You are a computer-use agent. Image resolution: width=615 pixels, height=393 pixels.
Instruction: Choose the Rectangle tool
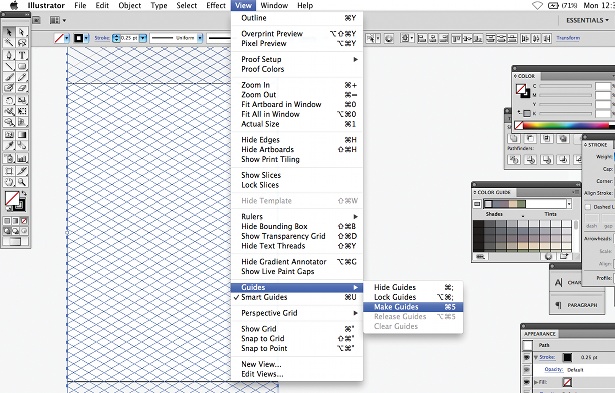22,66
